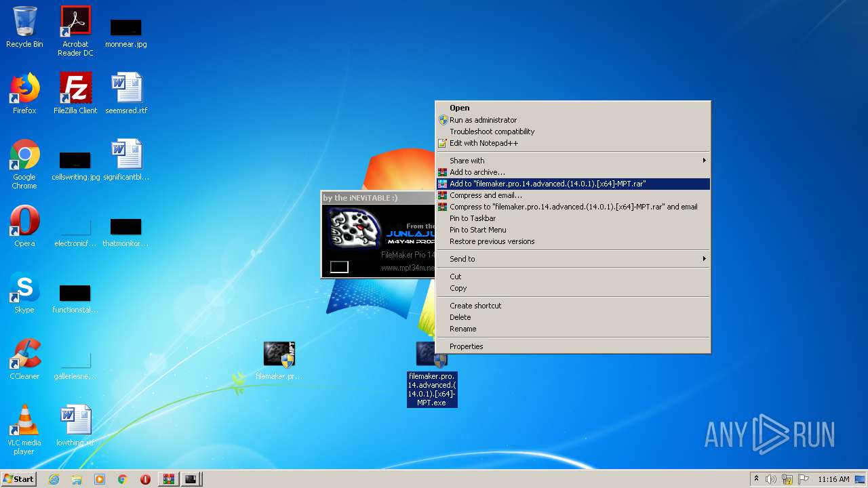Toggle checkbox in iNEViTABLE splash window
The height and width of the screenshot is (488, 868).
339,267
